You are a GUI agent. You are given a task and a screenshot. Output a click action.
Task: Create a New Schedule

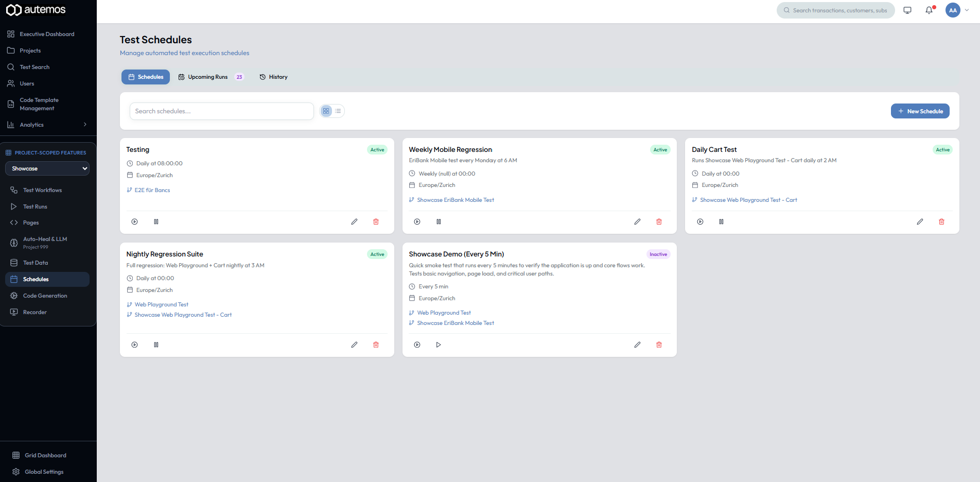click(x=920, y=111)
